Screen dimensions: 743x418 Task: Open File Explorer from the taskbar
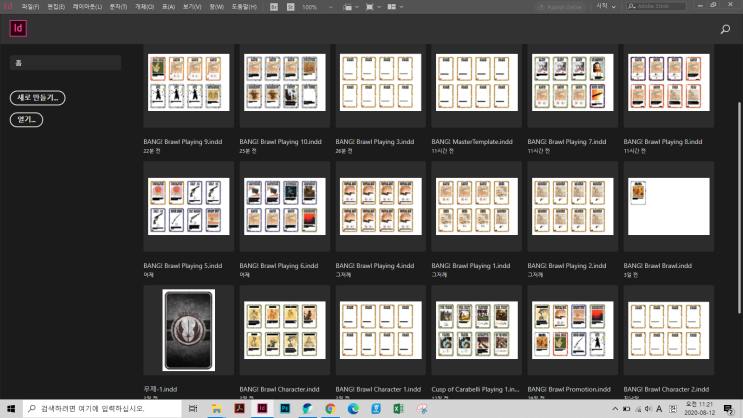(x=217, y=409)
